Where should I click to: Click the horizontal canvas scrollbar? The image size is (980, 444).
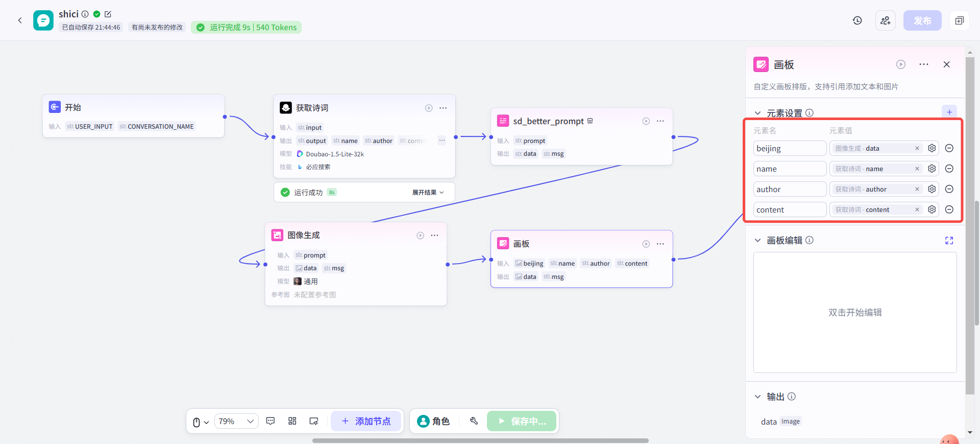(x=480, y=440)
